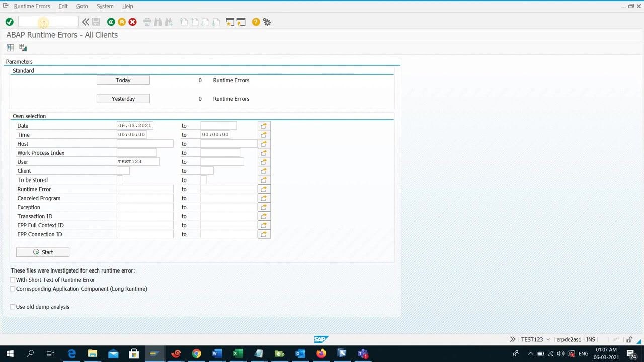Image resolution: width=644 pixels, height=362 pixels.
Task: Click the yellow Exit icon
Action: pos(122,22)
